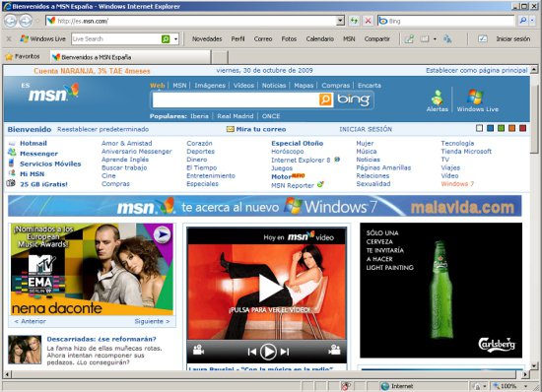This screenshot has width=542, height=392.
Task: Click the Alertas icon in MSN header
Action: click(437, 100)
